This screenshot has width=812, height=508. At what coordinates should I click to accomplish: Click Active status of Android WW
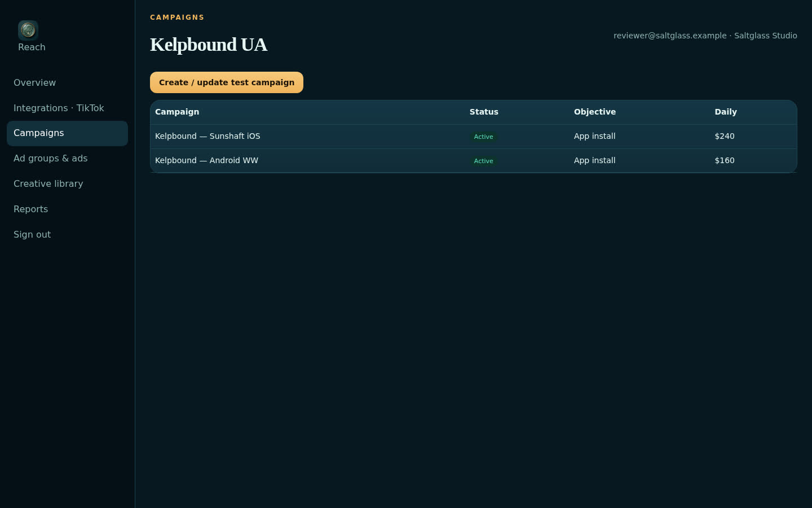483,161
